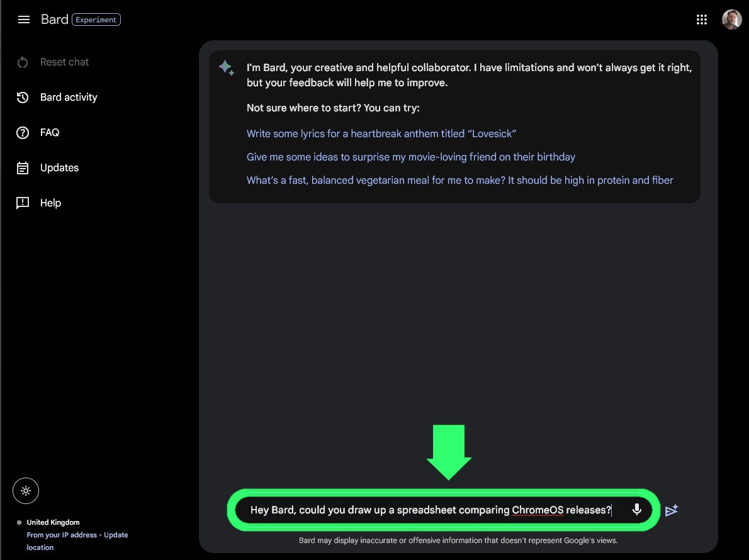Open the FAQ sidebar item
Viewport: 749px width, 560px height.
[x=50, y=133]
